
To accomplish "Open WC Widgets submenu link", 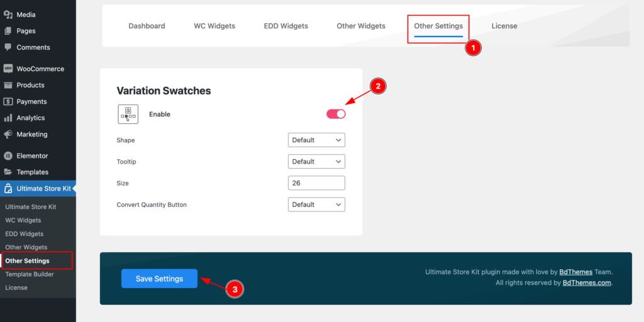I will pos(23,220).
